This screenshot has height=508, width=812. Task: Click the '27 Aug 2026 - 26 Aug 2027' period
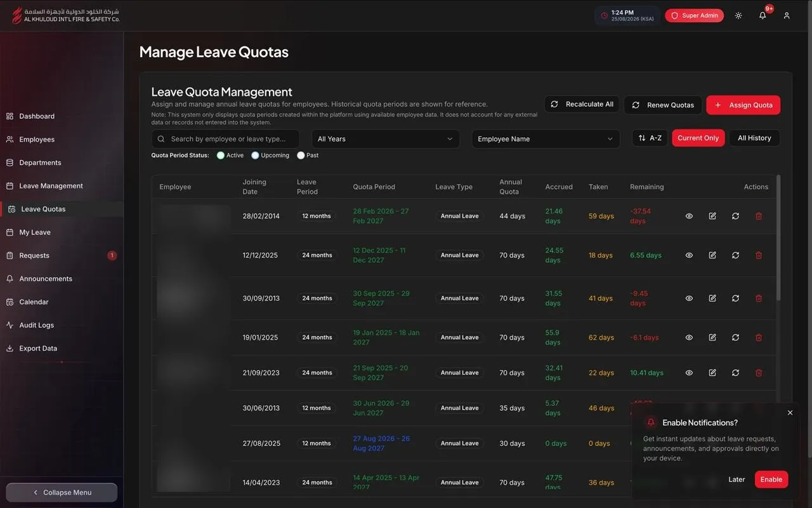381,443
